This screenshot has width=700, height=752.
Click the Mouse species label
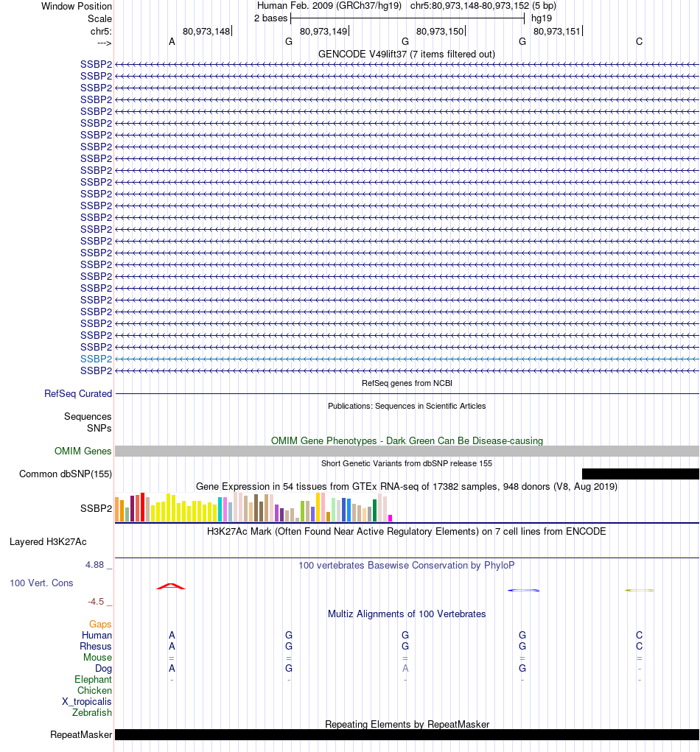pos(97,657)
